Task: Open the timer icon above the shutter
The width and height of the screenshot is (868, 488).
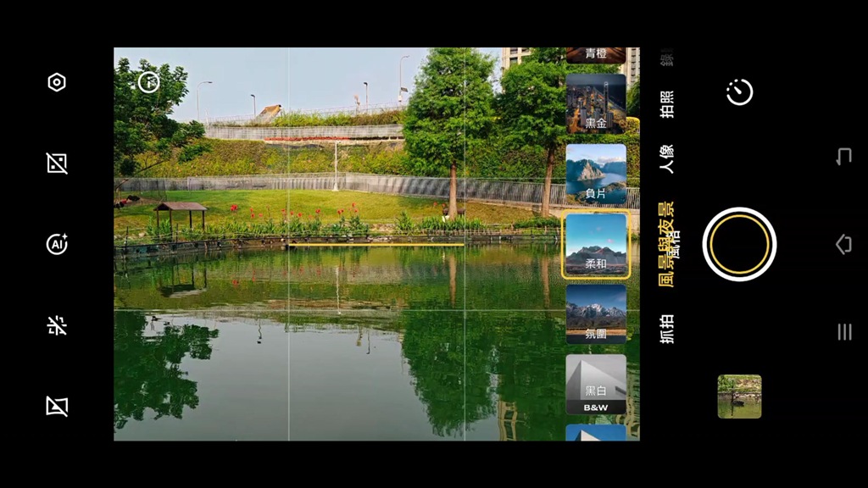Action: (739, 91)
